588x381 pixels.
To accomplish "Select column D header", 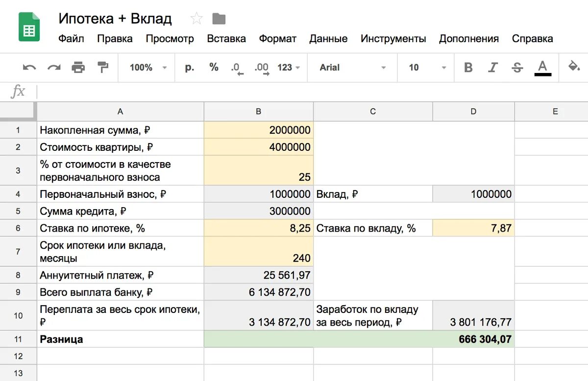I will pos(473,112).
